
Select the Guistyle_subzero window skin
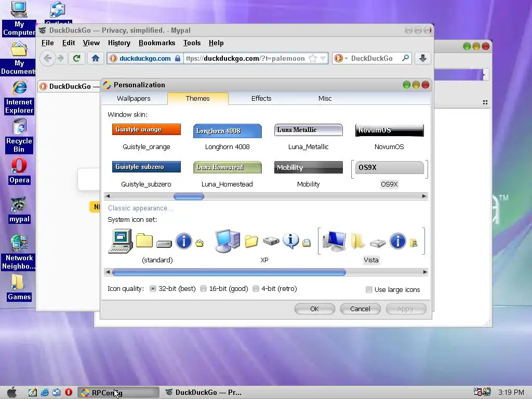pyautogui.click(x=146, y=175)
